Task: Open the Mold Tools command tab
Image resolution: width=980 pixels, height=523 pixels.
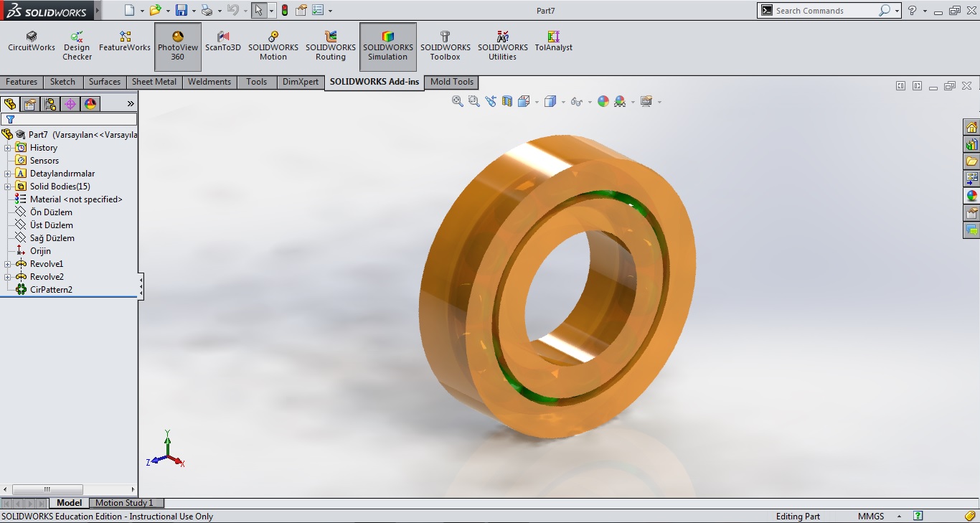Action: click(452, 82)
